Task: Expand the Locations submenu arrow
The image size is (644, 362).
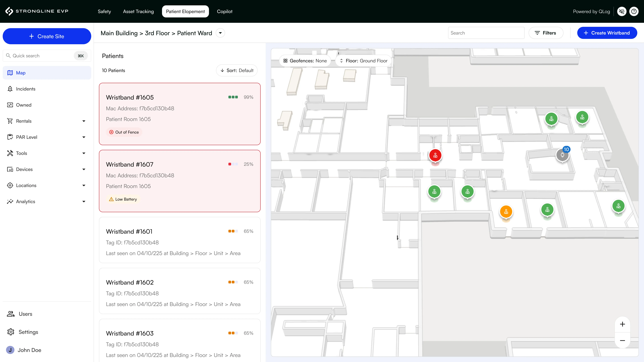Action: pyautogui.click(x=84, y=185)
